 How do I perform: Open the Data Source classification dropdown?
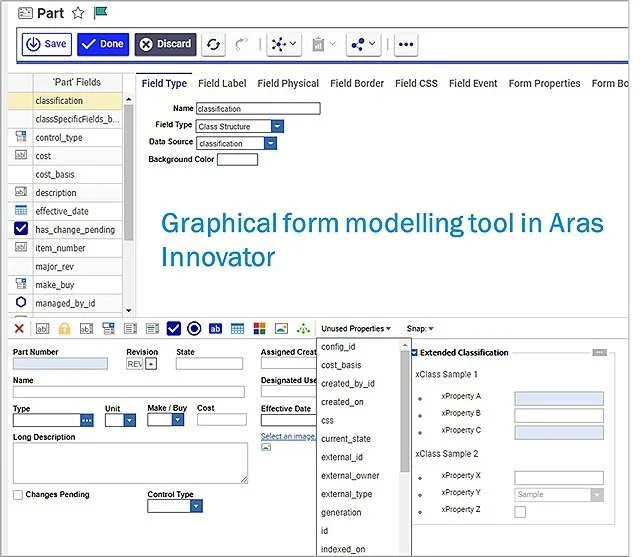270,143
